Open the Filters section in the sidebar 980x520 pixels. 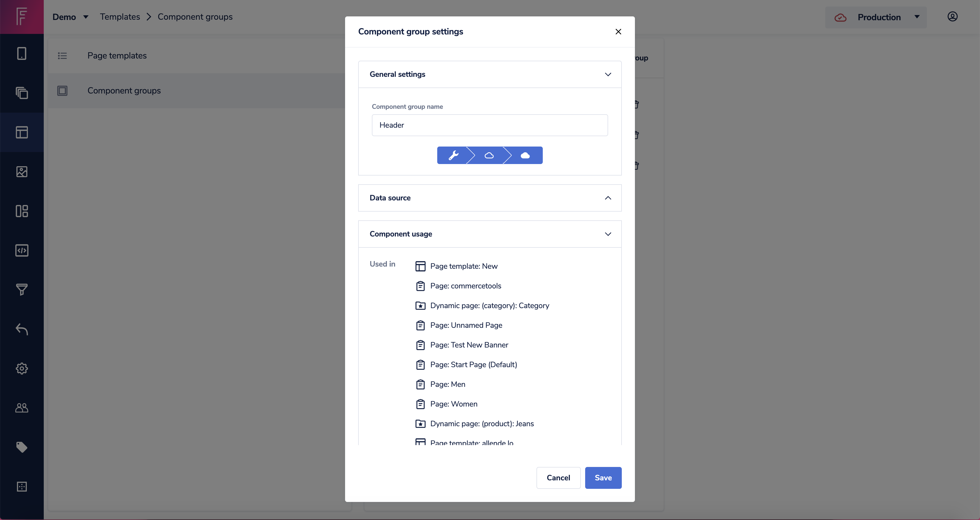pyautogui.click(x=22, y=290)
